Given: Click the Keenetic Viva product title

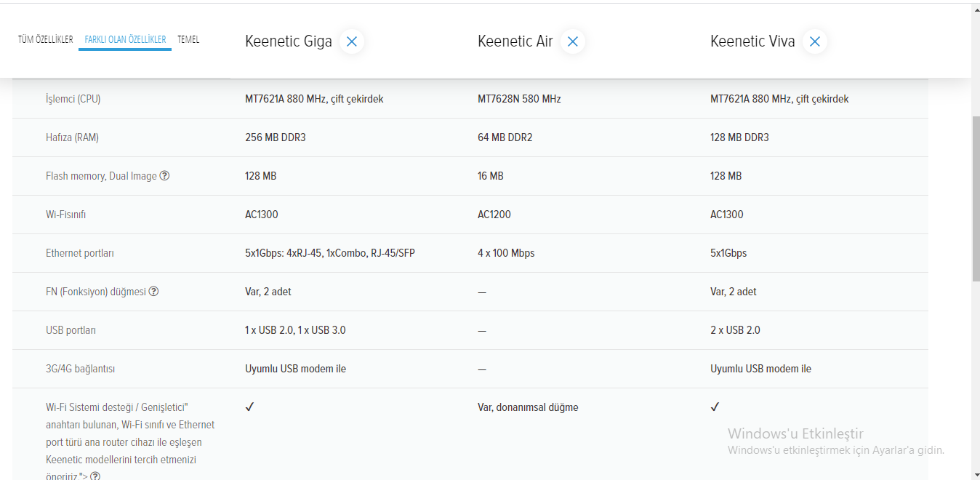Looking at the screenshot, I should tap(752, 41).
